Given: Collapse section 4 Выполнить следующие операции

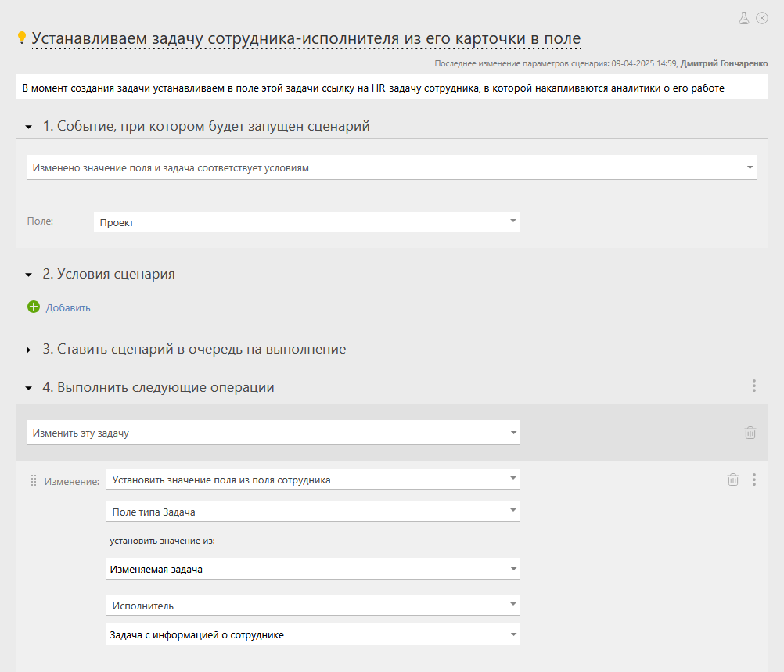Looking at the screenshot, I should click(x=29, y=388).
